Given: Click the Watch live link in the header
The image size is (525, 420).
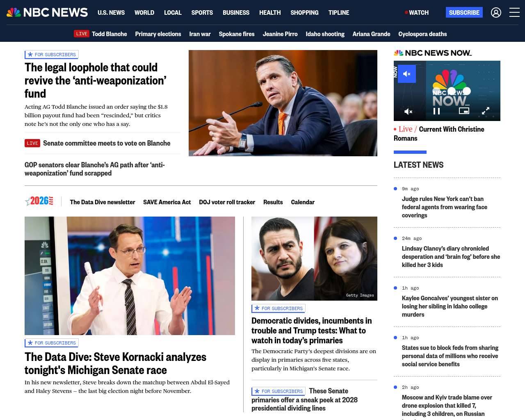Looking at the screenshot, I should pyautogui.click(x=417, y=13).
